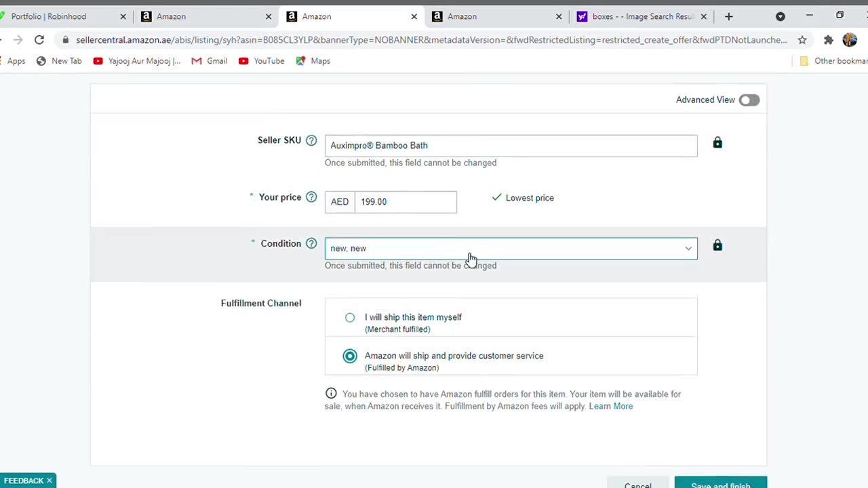868x488 pixels.
Task: Select Amazon will ship radio option
Action: (x=350, y=356)
